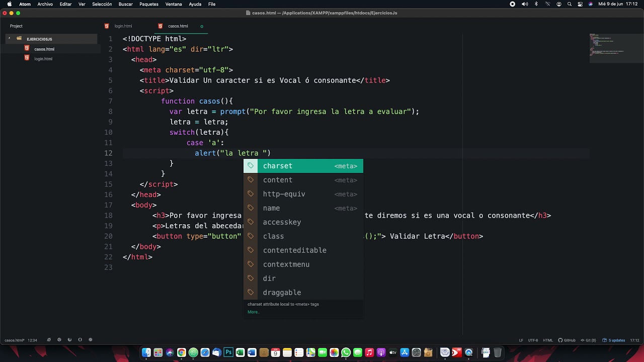Image resolution: width=644 pixels, height=362 pixels.
Task: Click the More... link in suggestion description
Action: click(254, 312)
